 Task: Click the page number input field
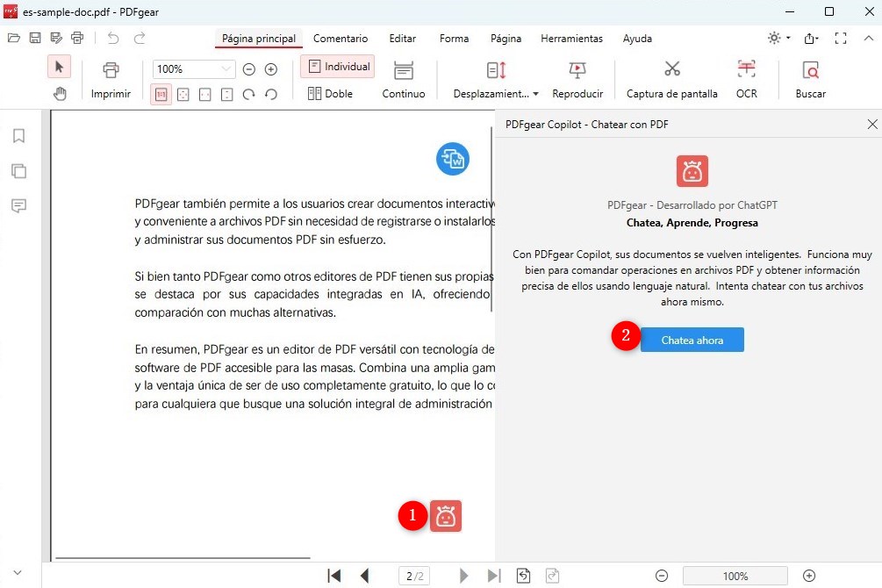click(414, 576)
